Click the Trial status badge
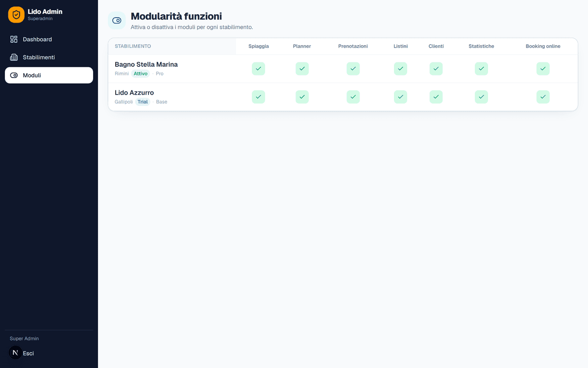The height and width of the screenshot is (368, 588). [x=143, y=102]
